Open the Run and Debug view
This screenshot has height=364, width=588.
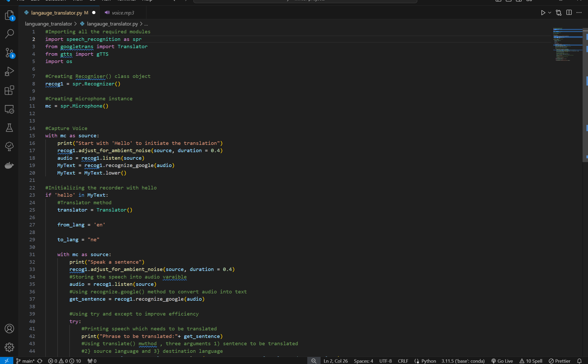point(9,71)
